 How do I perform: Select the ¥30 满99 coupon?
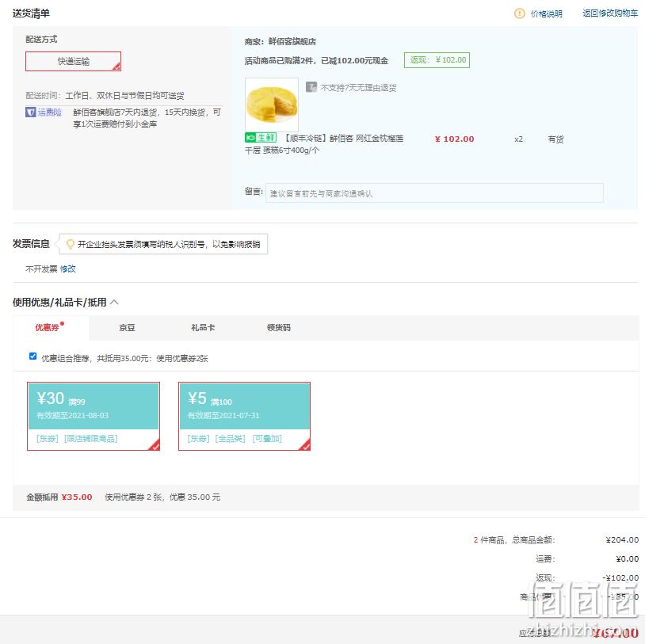point(94,416)
